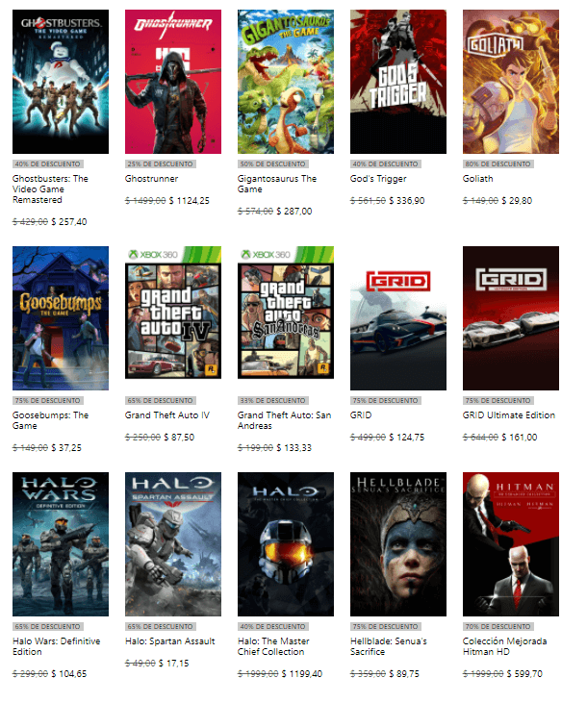The height and width of the screenshot is (728, 587).
Task: Open the GRID Ultimate Edition cover image
Action: pyautogui.click(x=511, y=318)
